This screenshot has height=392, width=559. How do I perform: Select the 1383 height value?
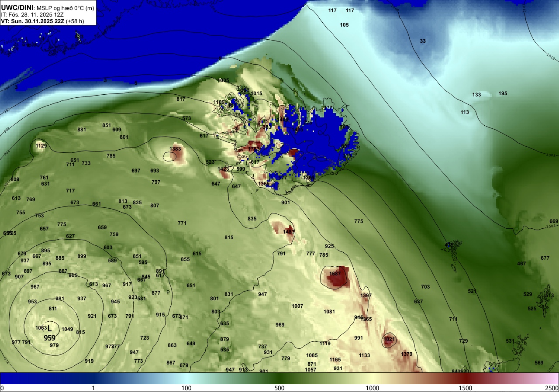(x=175, y=149)
